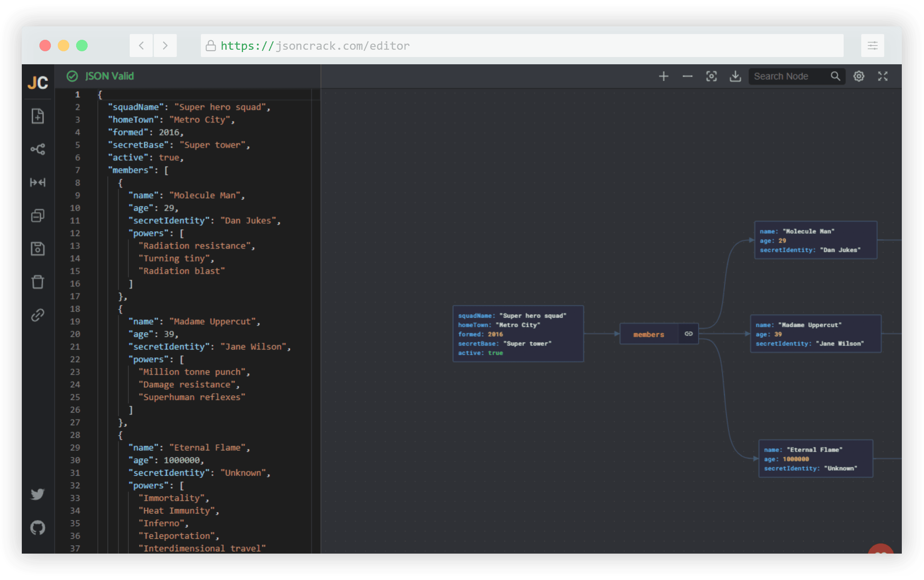Center the graph with the focus icon
Viewport: 924px width, 580px height.
pyautogui.click(x=712, y=77)
